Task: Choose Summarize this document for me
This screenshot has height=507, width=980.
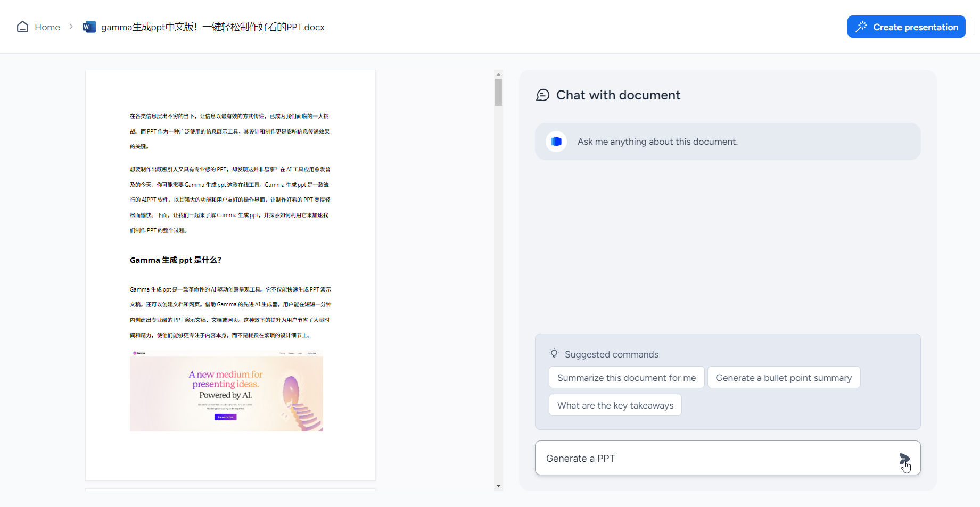Action: [627, 377]
